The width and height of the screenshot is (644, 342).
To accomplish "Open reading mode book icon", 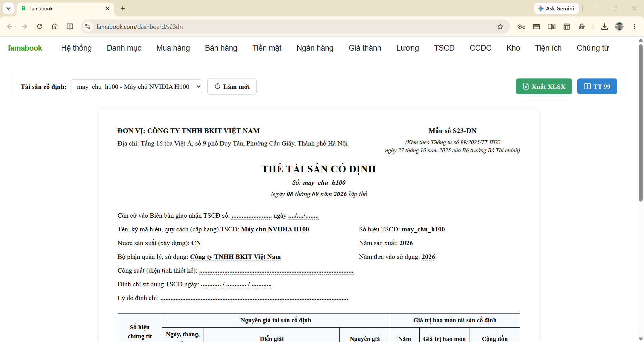I will [x=551, y=26].
